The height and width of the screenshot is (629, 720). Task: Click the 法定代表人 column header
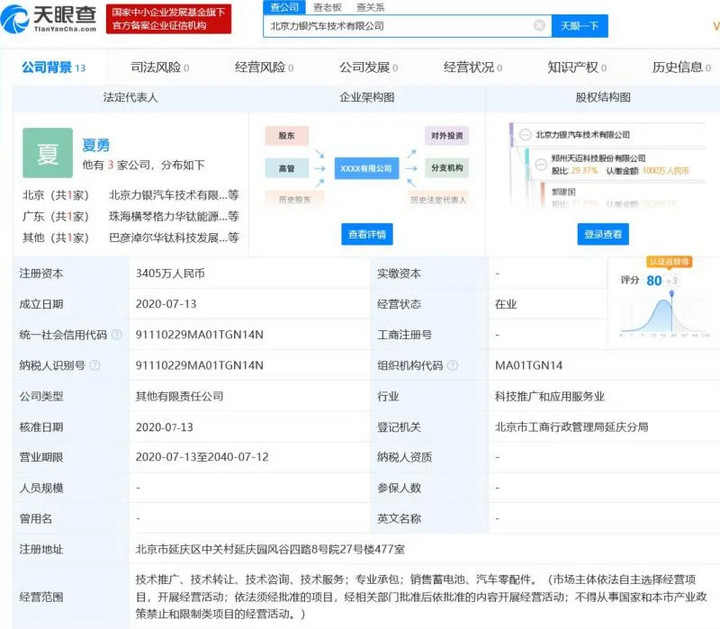130,97
